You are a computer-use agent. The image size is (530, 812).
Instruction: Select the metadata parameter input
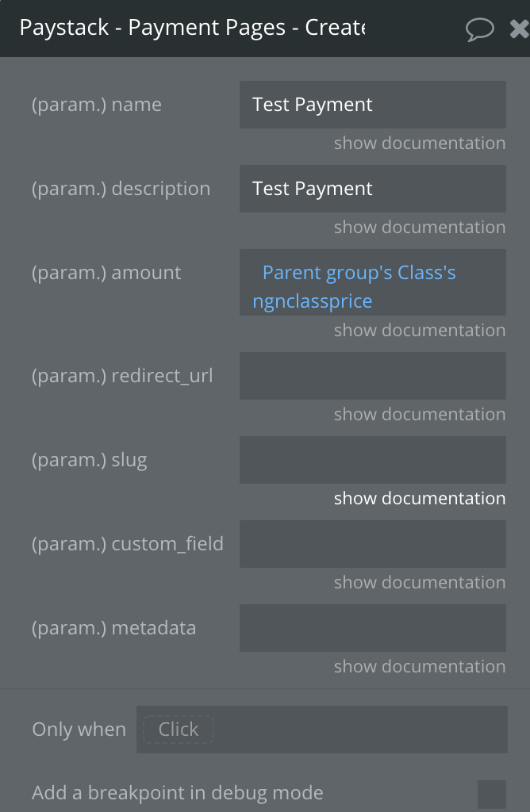click(372, 628)
